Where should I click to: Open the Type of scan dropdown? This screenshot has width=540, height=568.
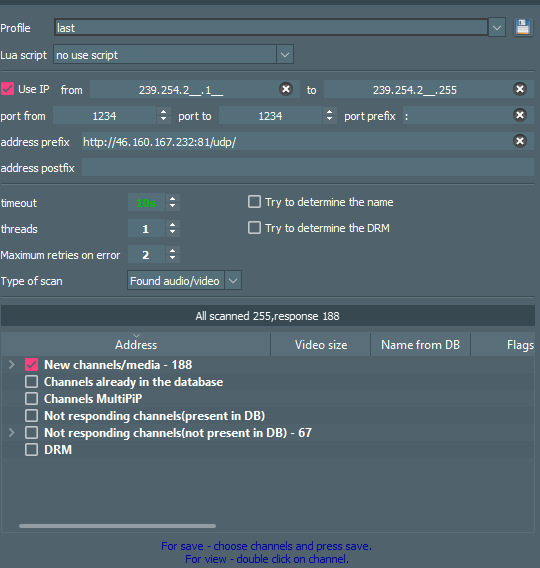[233, 281]
